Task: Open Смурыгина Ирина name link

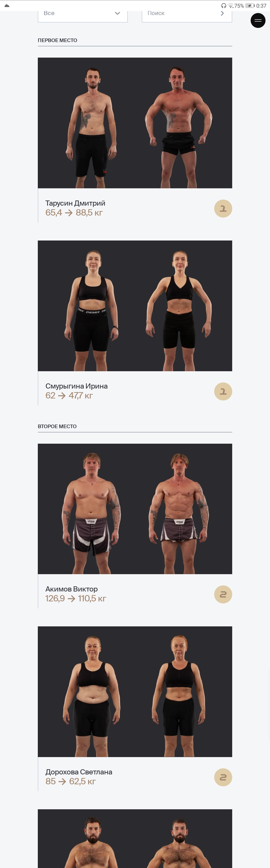Action: click(76, 386)
